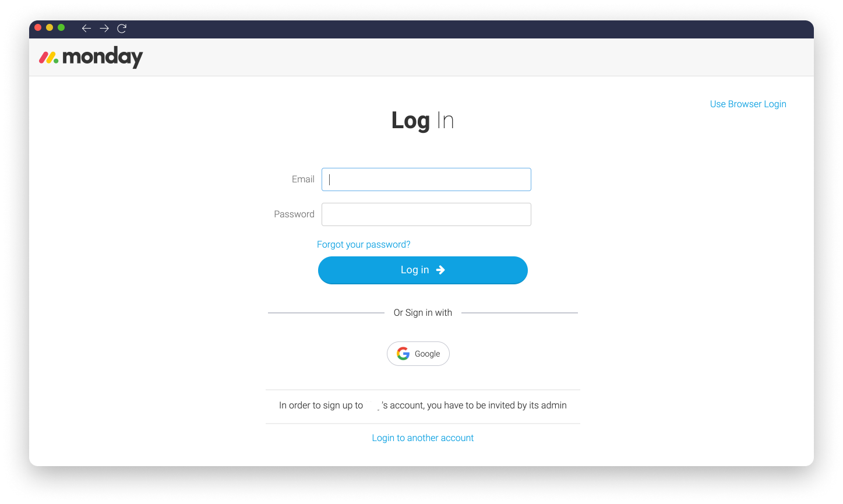Click the monday logo in header
The height and width of the screenshot is (504, 843).
91,57
